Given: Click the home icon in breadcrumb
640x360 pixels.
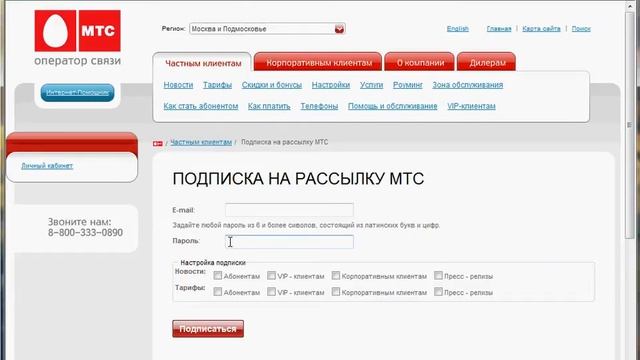Looking at the screenshot, I should click(x=158, y=143).
